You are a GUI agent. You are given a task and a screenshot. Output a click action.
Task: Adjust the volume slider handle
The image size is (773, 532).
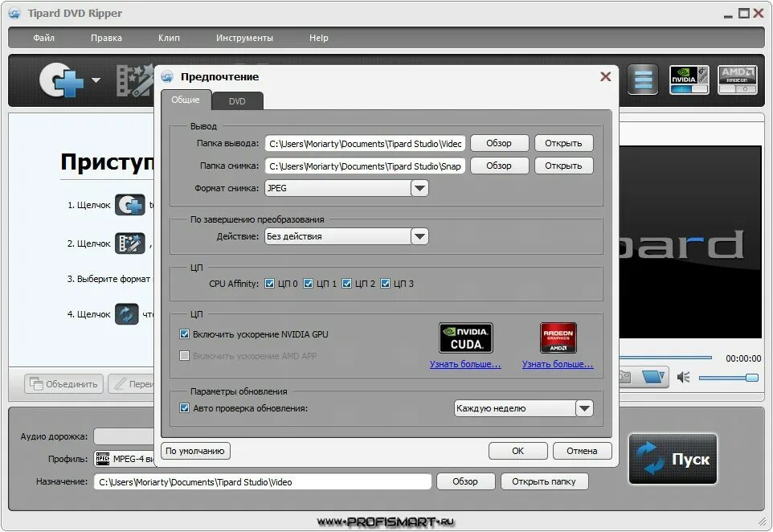[752, 378]
